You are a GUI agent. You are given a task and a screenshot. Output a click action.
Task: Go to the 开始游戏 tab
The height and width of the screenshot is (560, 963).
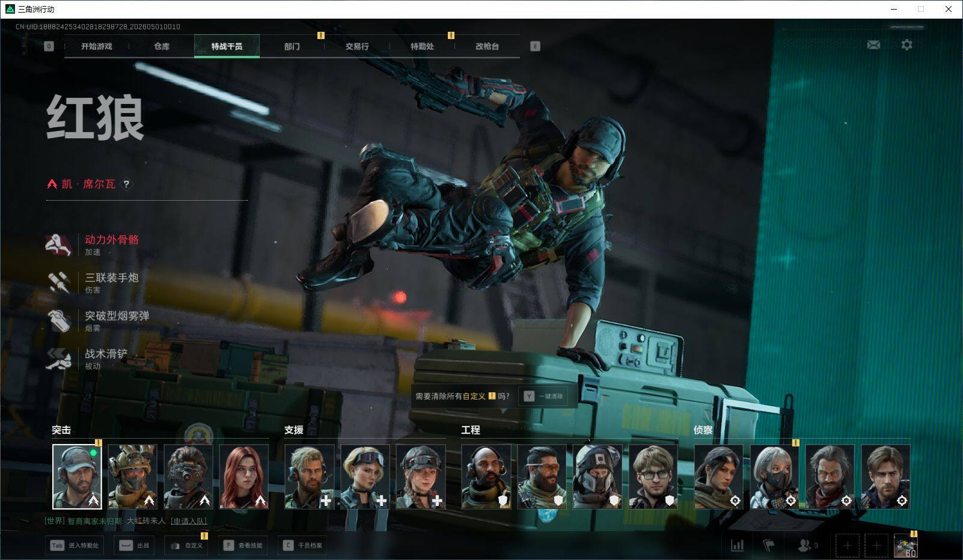tap(97, 46)
